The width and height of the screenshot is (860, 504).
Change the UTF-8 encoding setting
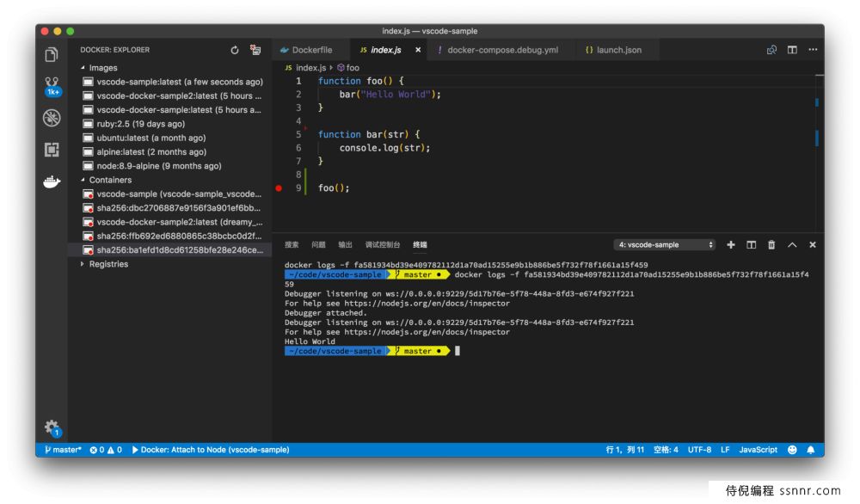[699, 450]
